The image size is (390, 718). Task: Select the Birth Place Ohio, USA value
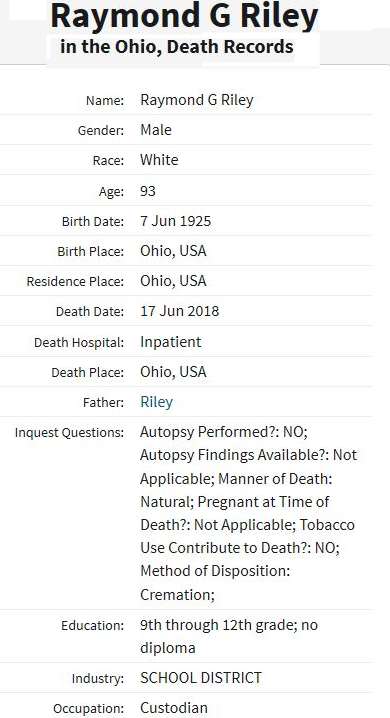pyautogui.click(x=173, y=251)
